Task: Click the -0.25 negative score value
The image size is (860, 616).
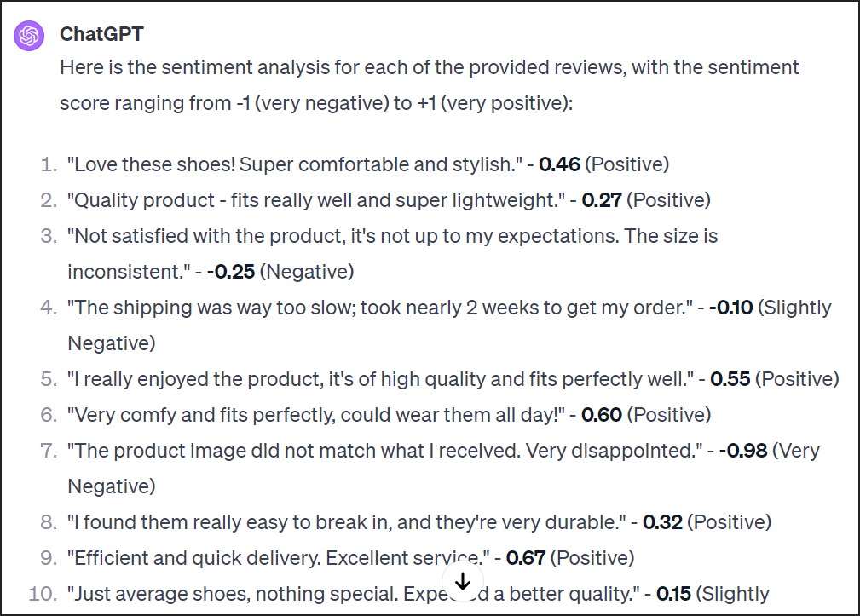Action: click(230, 272)
